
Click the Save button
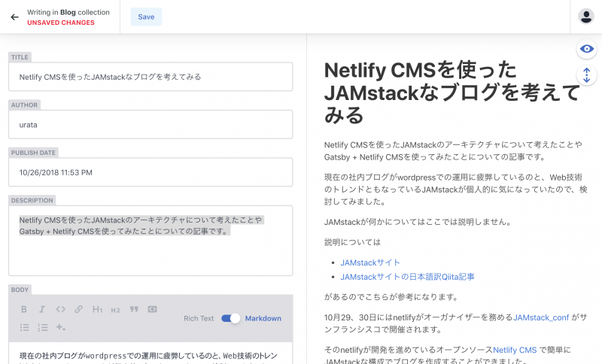tap(146, 17)
